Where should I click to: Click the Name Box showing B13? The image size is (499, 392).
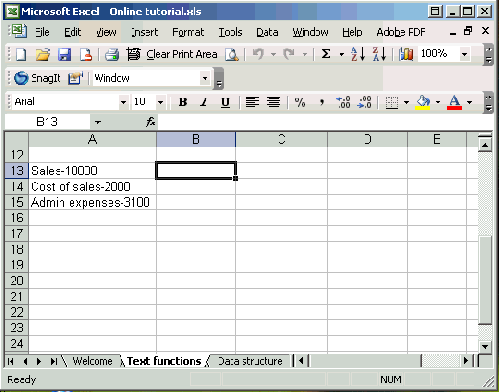click(x=47, y=122)
